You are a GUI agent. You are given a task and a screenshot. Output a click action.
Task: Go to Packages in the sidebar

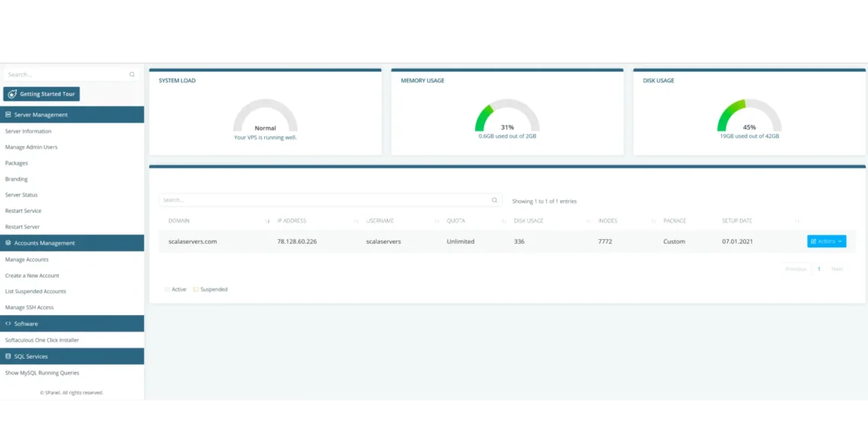pos(17,163)
